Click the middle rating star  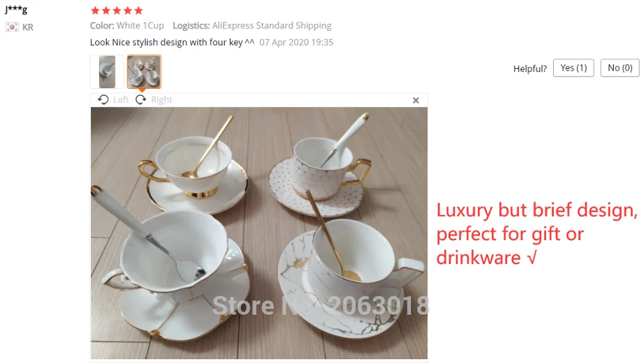pos(117,11)
